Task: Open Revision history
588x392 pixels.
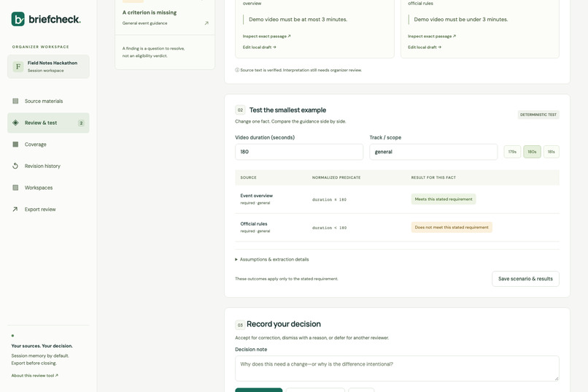Action: pyautogui.click(x=48, y=166)
